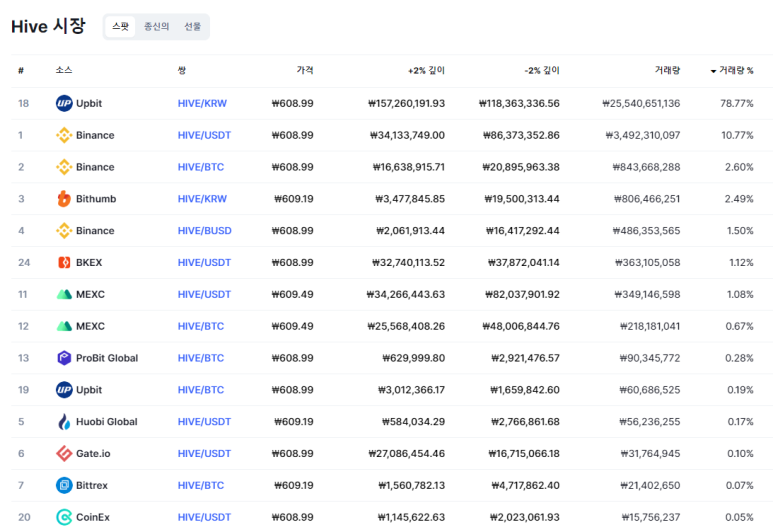This screenshot has width=773, height=532.
Task: Click the Upbit logo in HIVE/BTC row
Action: click(64, 390)
